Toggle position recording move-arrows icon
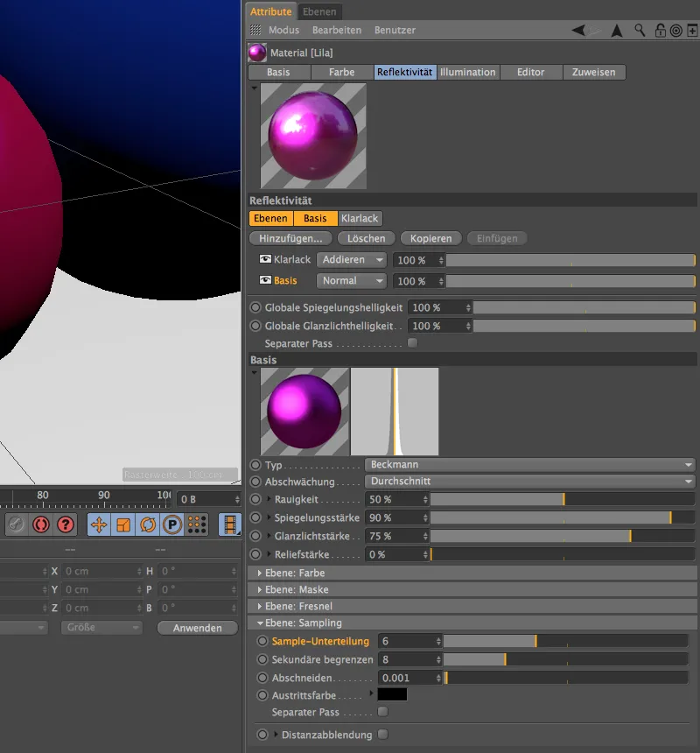Image resolution: width=700 pixels, height=753 pixels. (x=99, y=524)
